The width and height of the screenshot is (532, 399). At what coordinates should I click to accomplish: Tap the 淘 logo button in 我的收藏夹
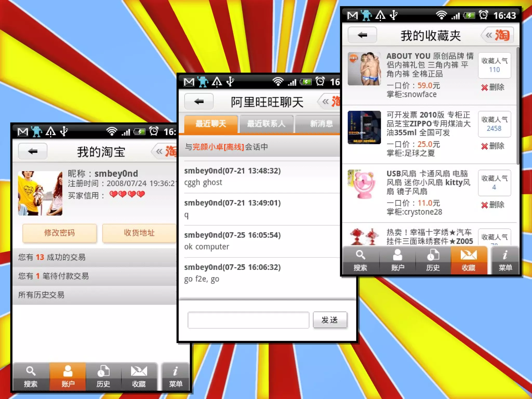tap(498, 35)
